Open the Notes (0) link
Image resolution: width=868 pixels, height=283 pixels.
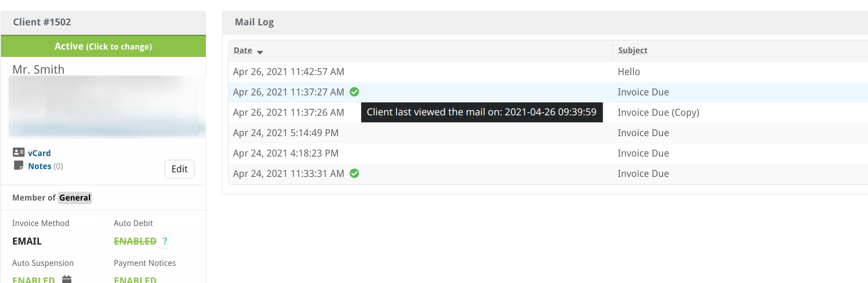pyautogui.click(x=45, y=166)
